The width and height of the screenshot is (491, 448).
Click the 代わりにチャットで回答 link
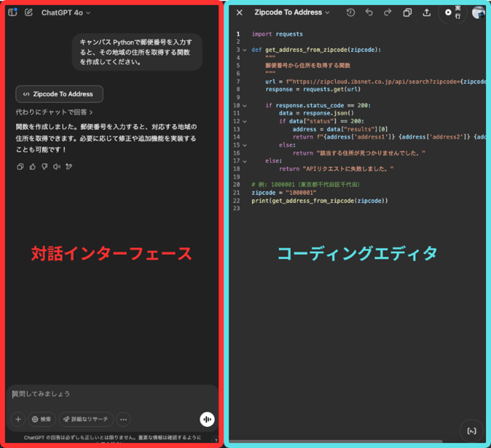pos(54,112)
